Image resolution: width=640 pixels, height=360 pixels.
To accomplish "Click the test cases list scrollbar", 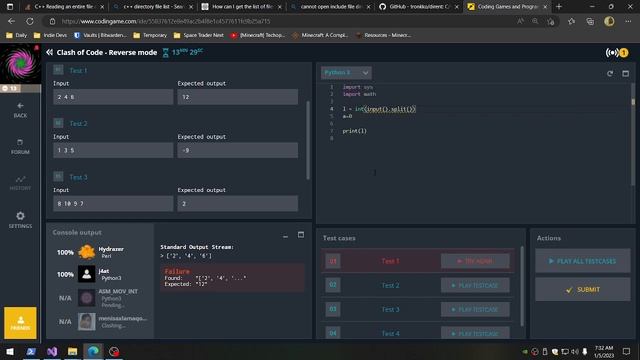I will click(522, 286).
